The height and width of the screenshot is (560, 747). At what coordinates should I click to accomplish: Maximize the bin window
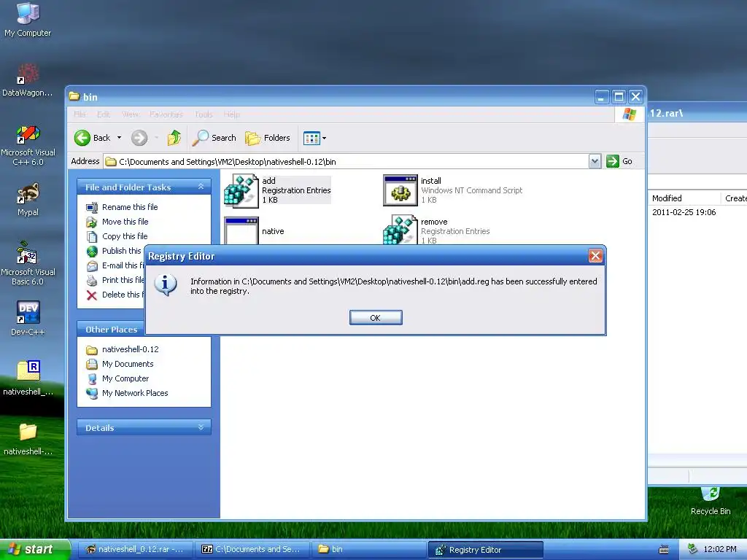[x=619, y=97]
